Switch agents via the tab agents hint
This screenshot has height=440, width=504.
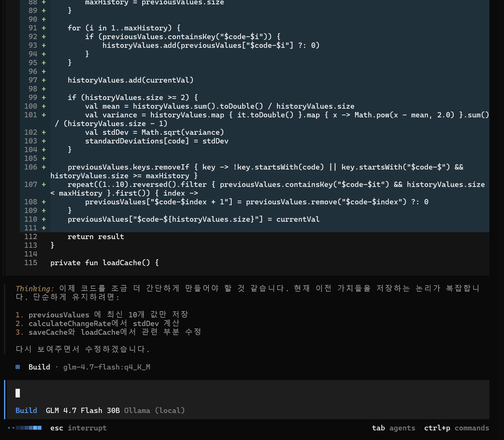pos(393,428)
